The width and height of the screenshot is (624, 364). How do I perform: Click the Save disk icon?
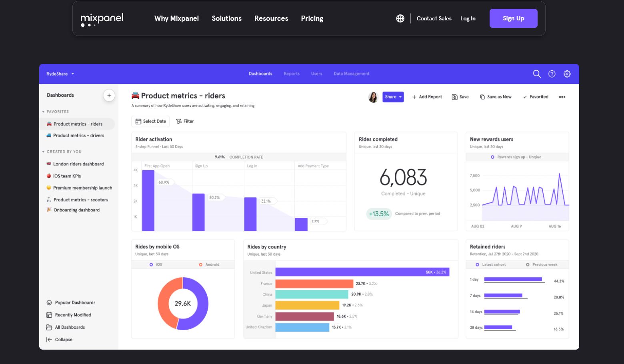[x=454, y=97]
